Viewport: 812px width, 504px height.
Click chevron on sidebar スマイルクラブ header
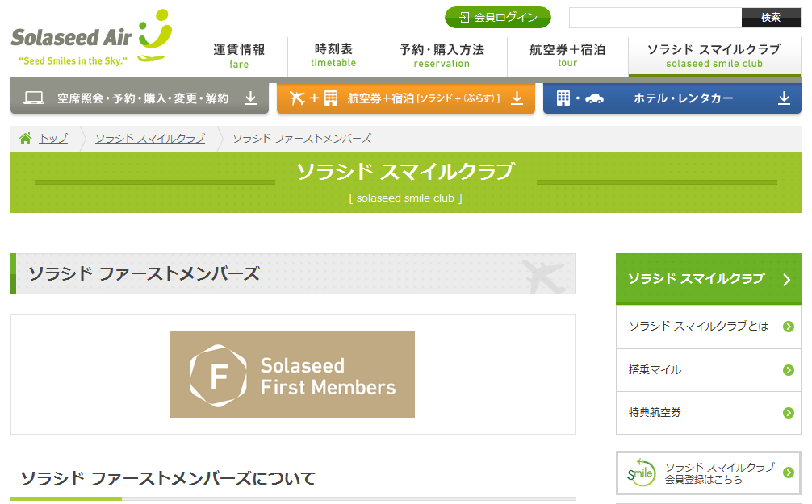tap(787, 280)
